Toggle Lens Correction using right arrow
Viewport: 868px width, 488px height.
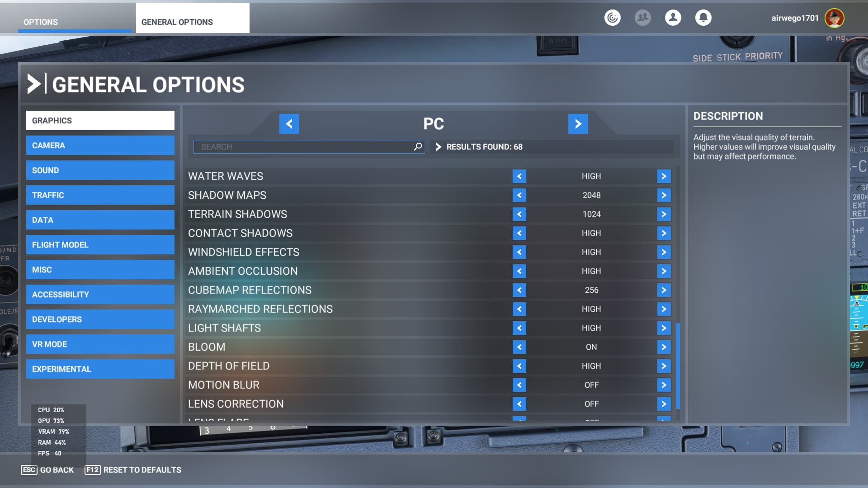(664, 404)
